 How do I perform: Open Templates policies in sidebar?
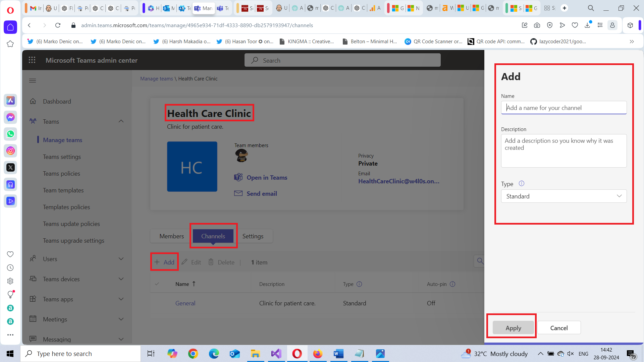[x=66, y=207]
